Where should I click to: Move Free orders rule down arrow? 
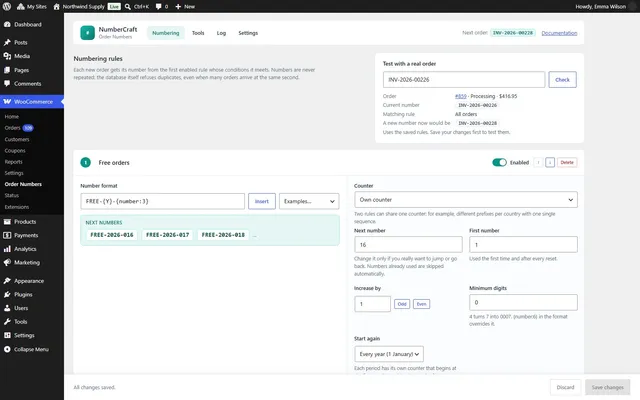point(550,162)
